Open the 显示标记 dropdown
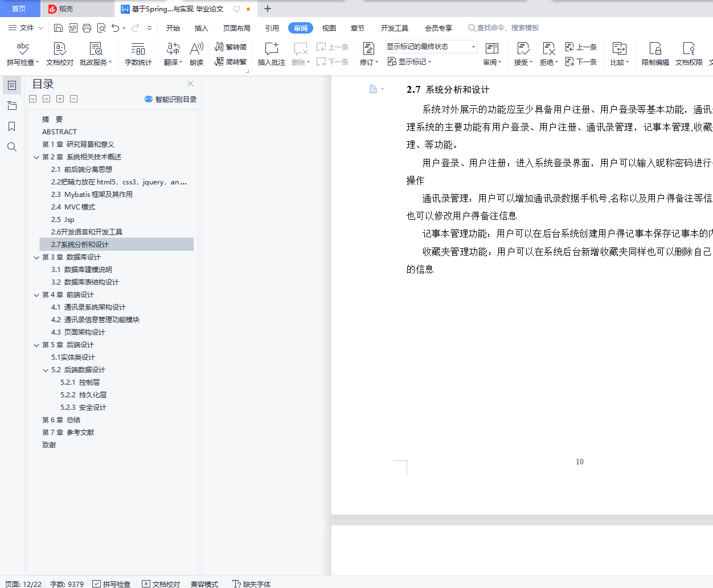The height and width of the screenshot is (588, 713). pyautogui.click(x=409, y=61)
